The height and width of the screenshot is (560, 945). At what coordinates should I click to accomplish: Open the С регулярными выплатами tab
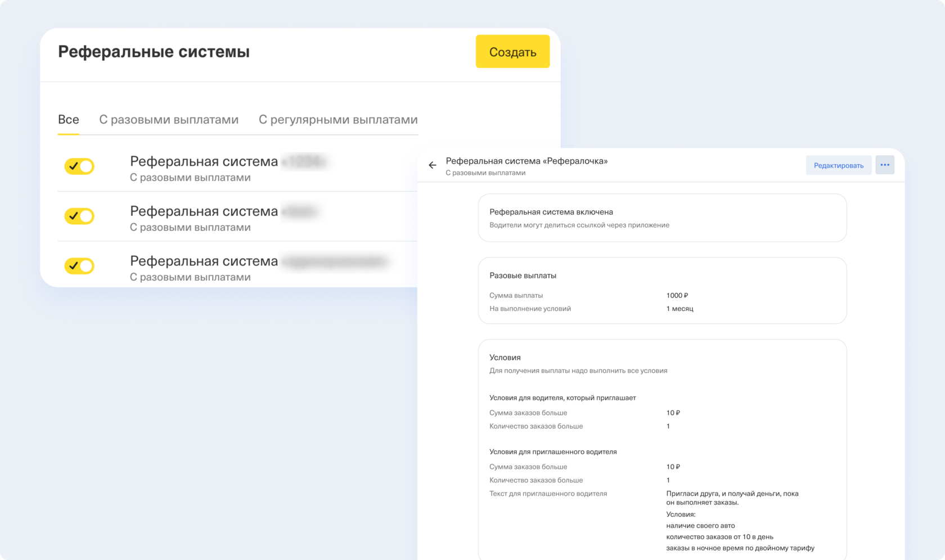[x=337, y=120]
